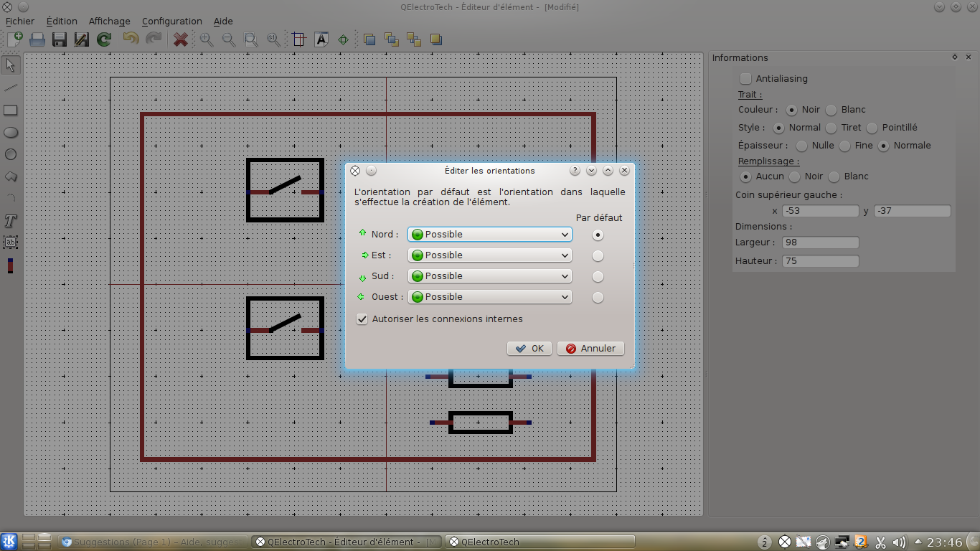This screenshot has width=980, height=551.
Task: Open the Suggestions browser taskbar entry
Action: (154, 542)
